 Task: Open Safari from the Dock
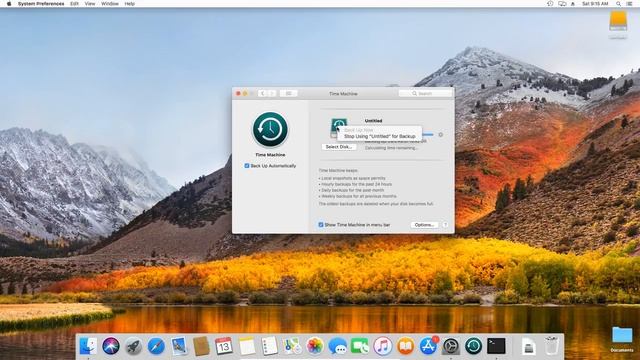(x=156, y=347)
